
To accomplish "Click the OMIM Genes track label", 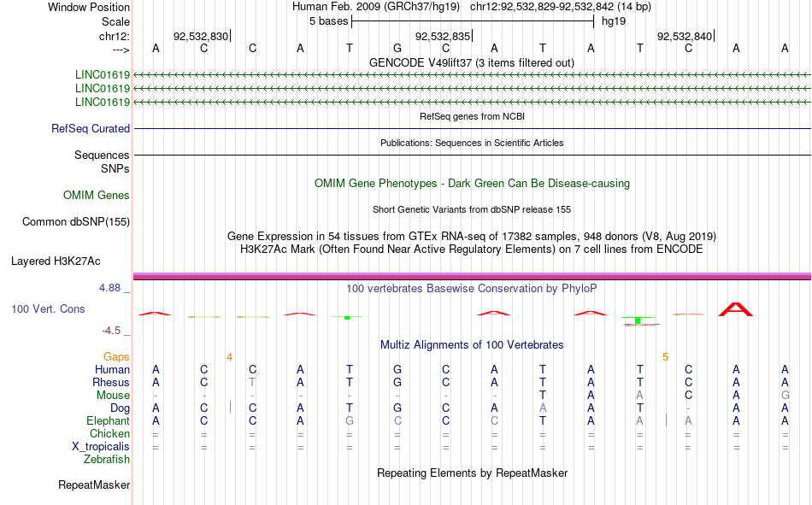I will pyautogui.click(x=97, y=196).
